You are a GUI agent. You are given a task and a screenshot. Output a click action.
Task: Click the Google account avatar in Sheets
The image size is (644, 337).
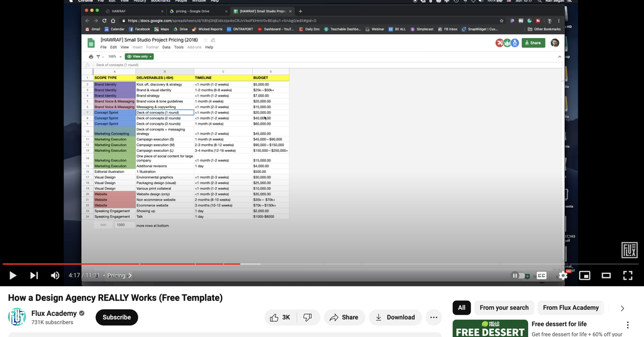(554, 42)
